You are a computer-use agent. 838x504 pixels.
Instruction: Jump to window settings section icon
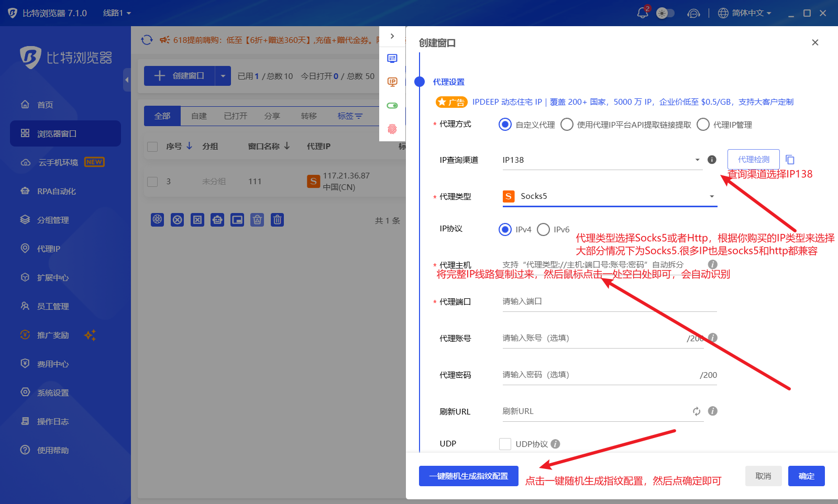point(392,58)
